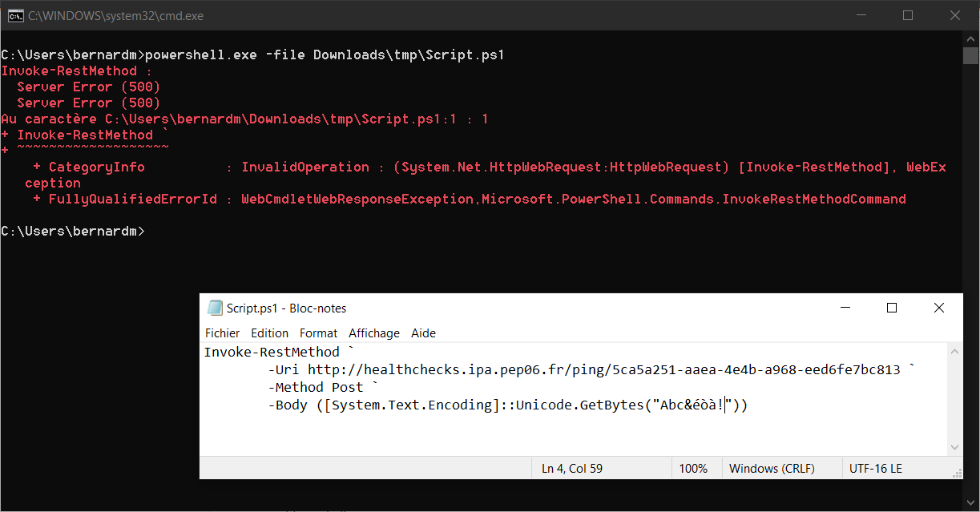Open the Format menu in Notepad

point(318,333)
